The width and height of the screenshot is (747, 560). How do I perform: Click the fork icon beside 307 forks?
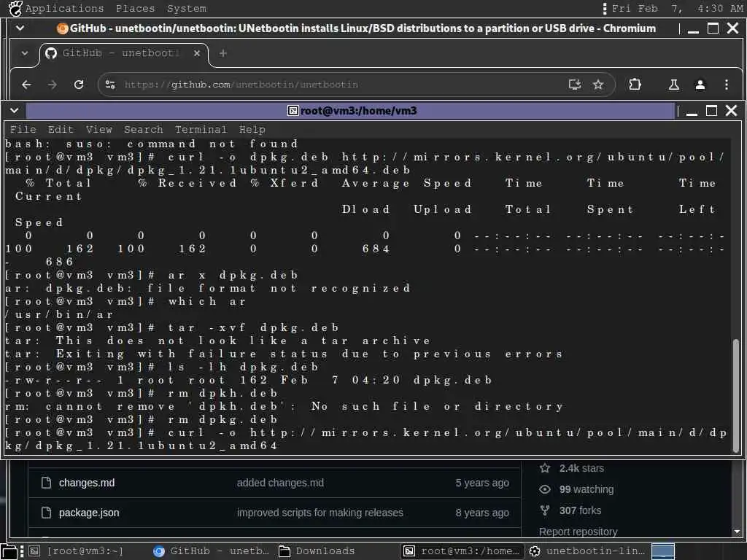point(545,510)
